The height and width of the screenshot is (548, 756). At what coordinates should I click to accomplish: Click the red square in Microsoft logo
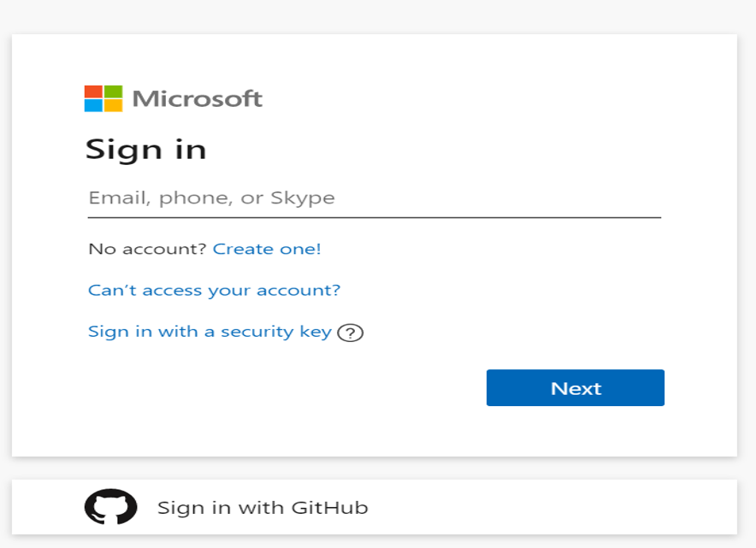click(93, 91)
